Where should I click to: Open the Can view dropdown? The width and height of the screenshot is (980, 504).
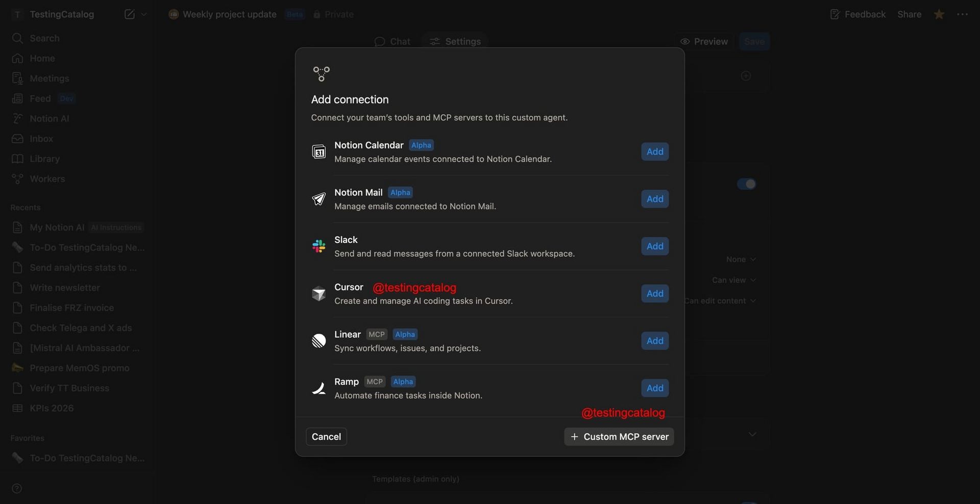734,280
